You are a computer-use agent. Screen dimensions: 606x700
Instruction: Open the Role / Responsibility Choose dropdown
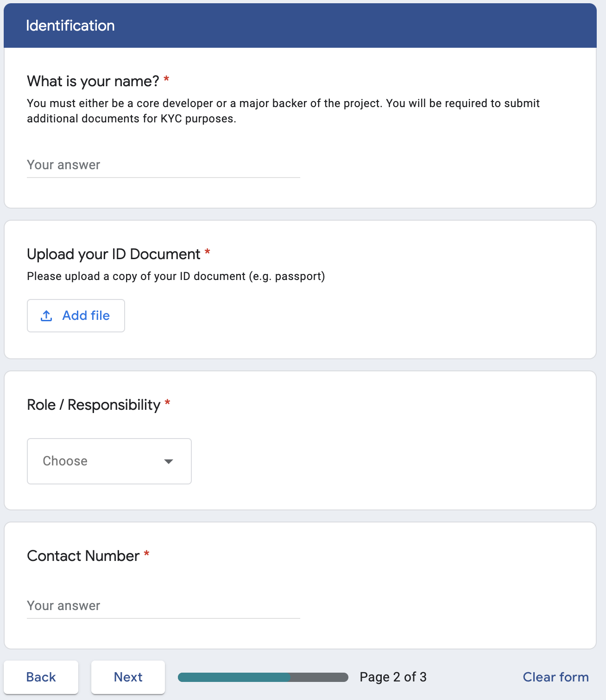[109, 461]
